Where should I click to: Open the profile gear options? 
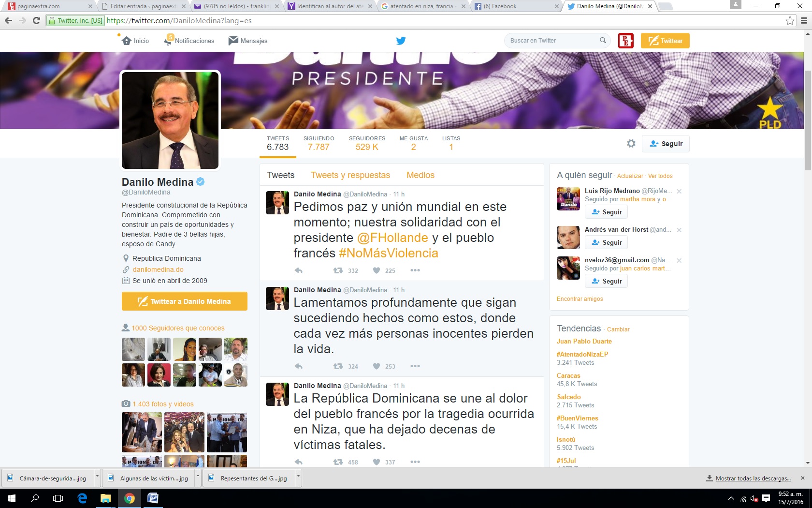[631, 144]
